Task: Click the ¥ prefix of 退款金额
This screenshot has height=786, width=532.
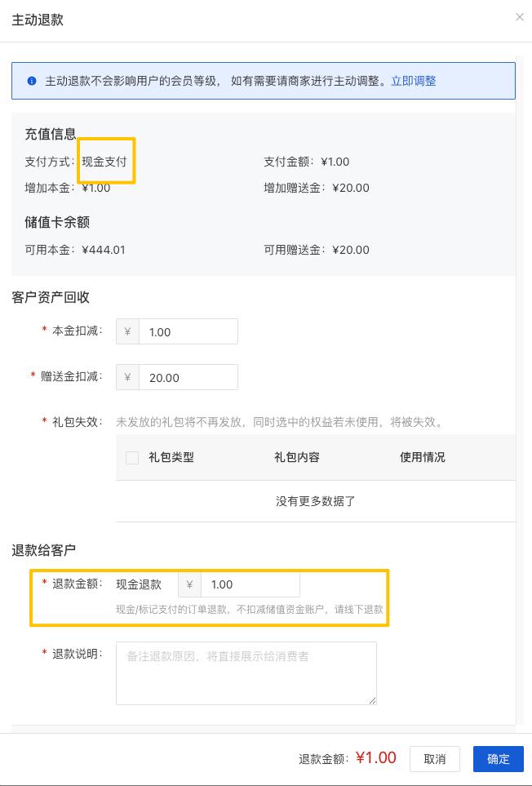Action: point(189,584)
